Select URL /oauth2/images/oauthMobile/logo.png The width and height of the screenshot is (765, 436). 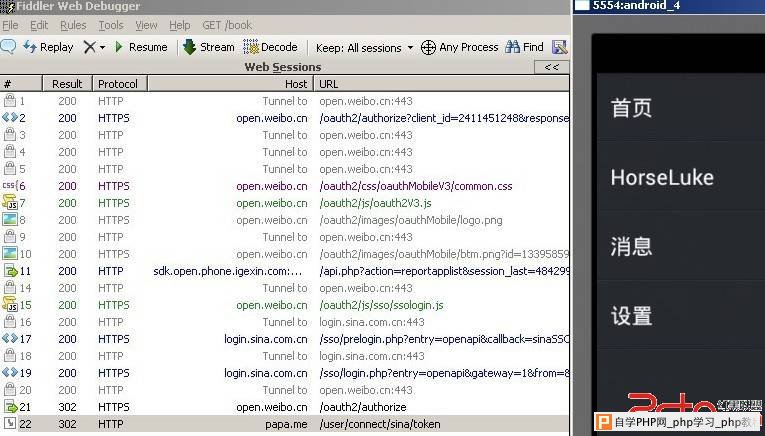pyautogui.click(x=411, y=220)
